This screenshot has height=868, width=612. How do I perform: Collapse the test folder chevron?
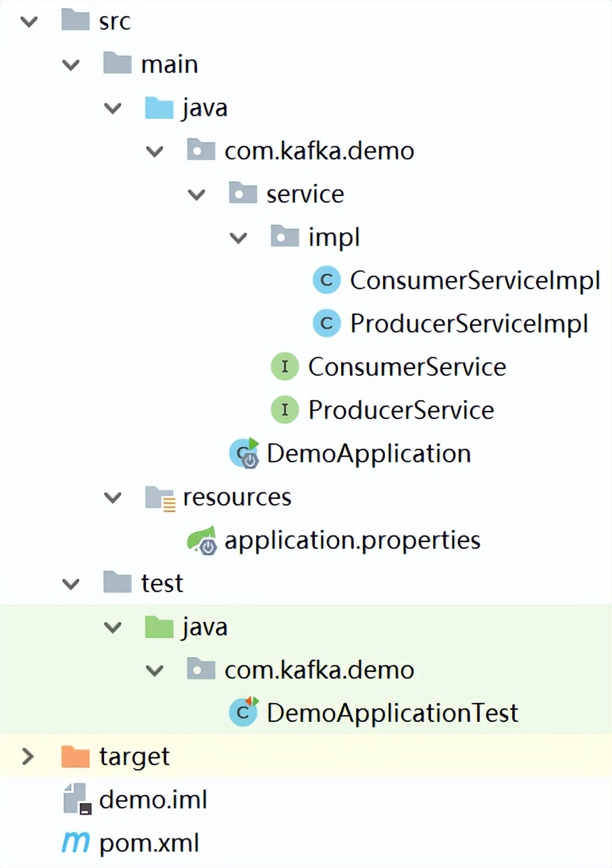point(71,584)
